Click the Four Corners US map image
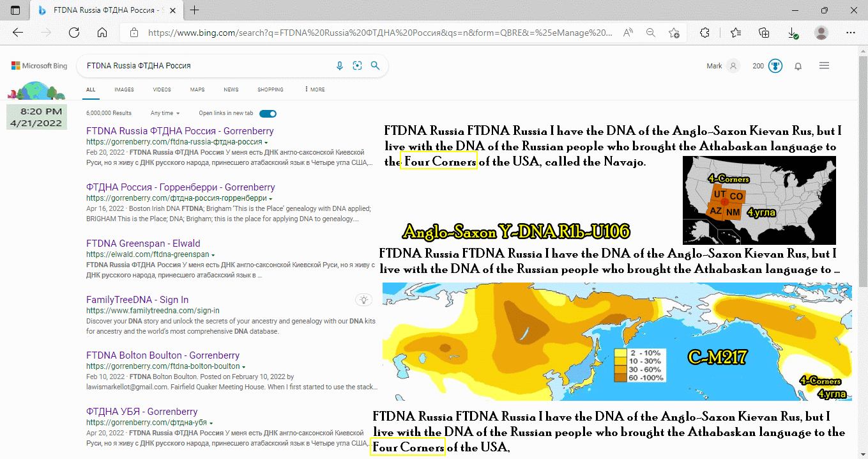The image size is (868, 459). (x=759, y=200)
